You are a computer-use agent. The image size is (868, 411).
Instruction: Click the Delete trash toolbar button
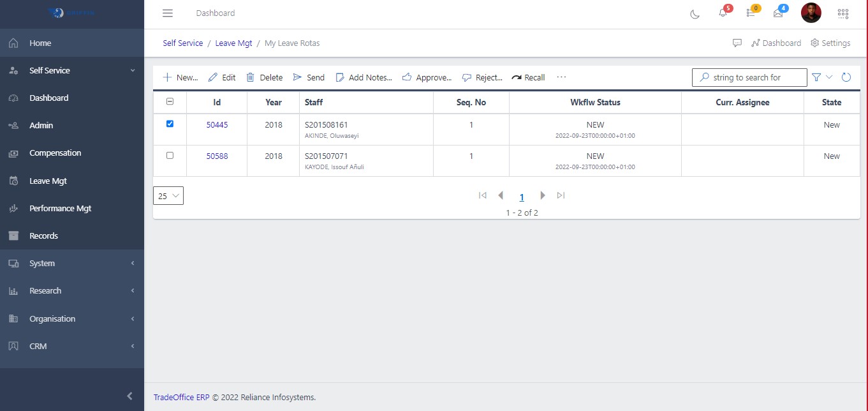(265, 77)
